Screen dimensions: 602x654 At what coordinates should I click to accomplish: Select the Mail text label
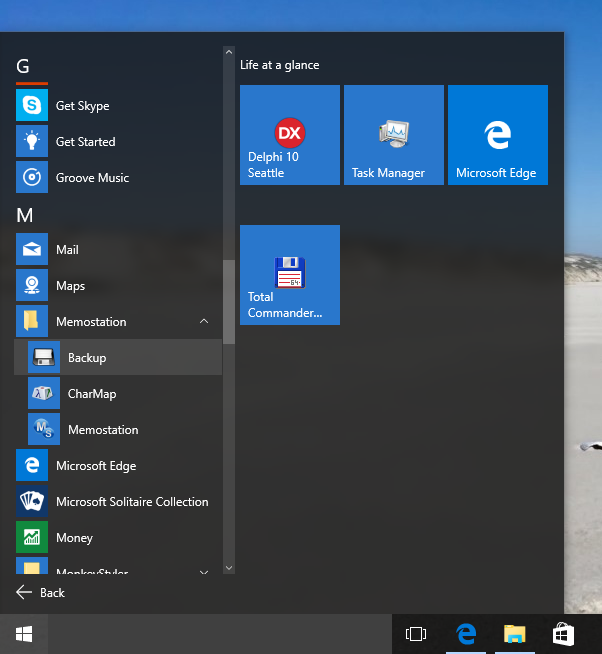[67, 249]
